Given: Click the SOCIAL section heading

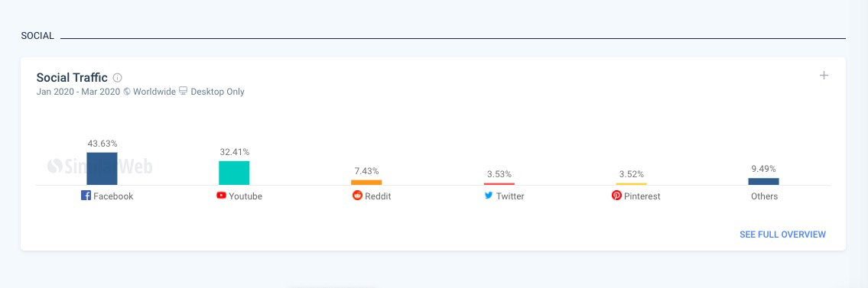Looking at the screenshot, I should tap(37, 36).
